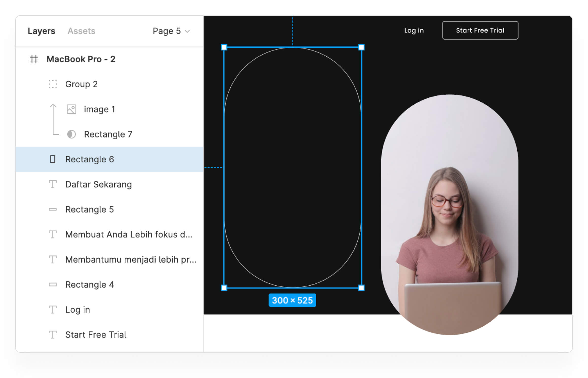Select the Layers tab
Screen dimensions: 588x378
[41, 31]
